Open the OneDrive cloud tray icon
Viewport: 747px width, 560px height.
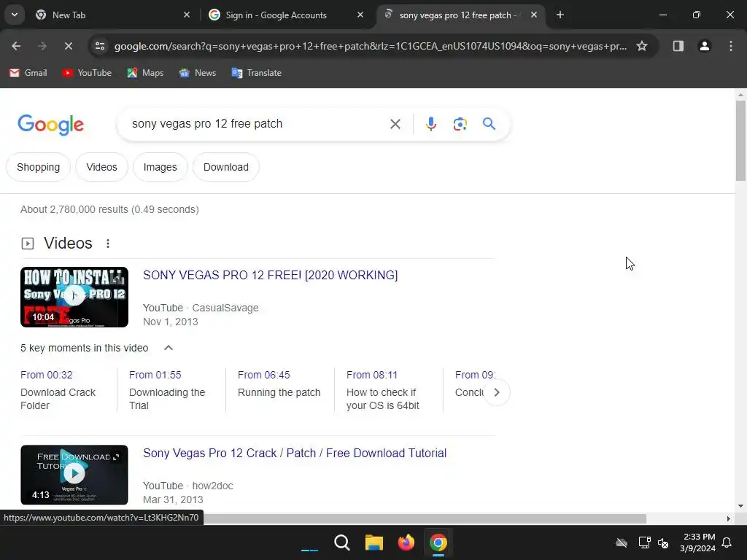622,542
